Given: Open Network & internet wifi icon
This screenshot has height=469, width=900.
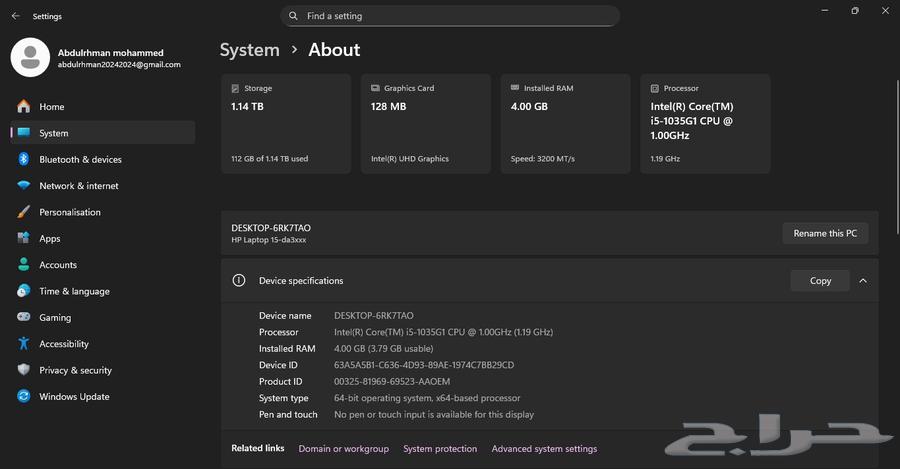Looking at the screenshot, I should click(x=23, y=186).
